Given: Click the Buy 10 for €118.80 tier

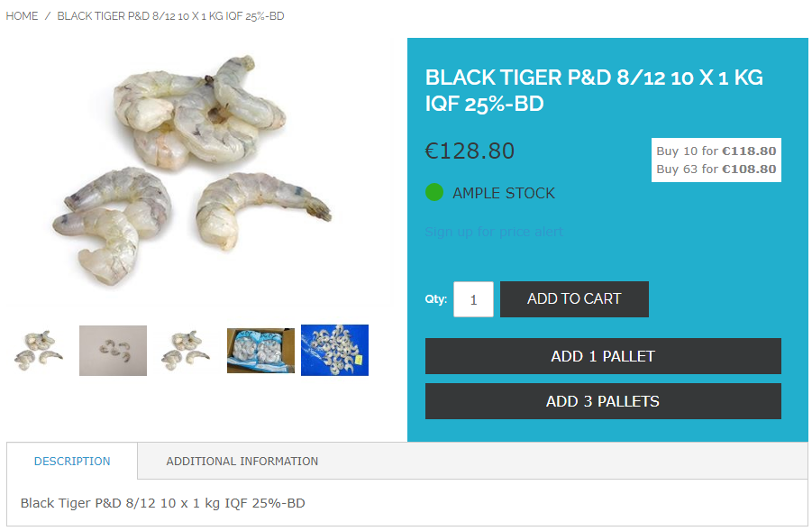Looking at the screenshot, I should (x=716, y=151).
